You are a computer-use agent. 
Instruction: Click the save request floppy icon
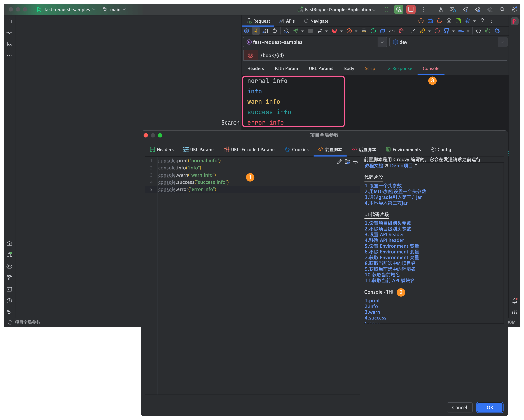(320, 31)
